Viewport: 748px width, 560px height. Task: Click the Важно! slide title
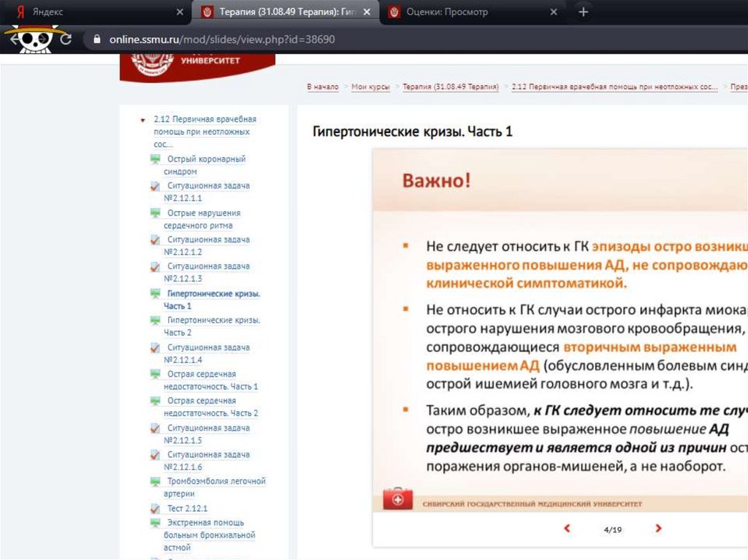coord(437,181)
